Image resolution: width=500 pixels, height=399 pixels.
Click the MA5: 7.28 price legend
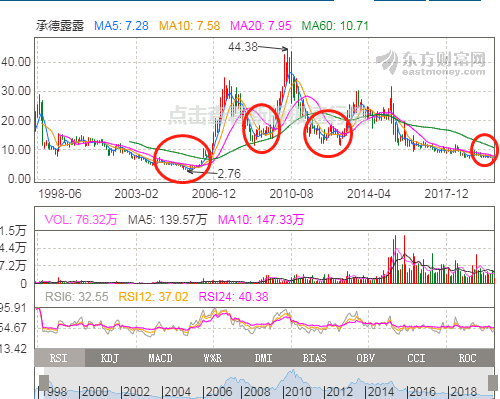(121, 26)
